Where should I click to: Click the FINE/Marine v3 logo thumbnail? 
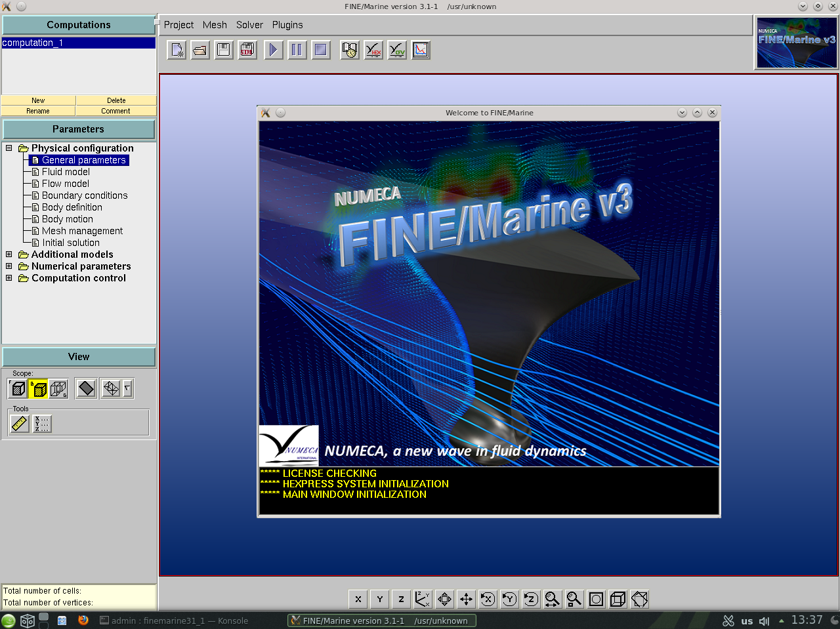click(797, 43)
